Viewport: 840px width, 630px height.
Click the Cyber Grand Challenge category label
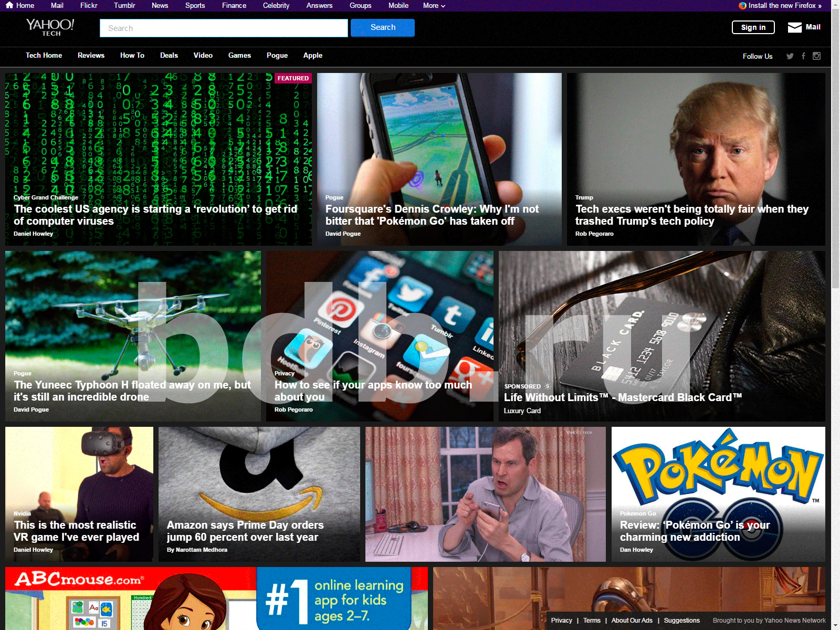pyautogui.click(x=46, y=197)
